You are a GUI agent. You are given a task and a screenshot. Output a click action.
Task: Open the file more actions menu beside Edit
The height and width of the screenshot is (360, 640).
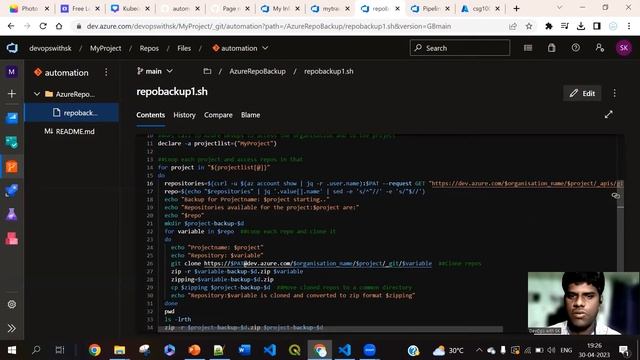point(614,93)
